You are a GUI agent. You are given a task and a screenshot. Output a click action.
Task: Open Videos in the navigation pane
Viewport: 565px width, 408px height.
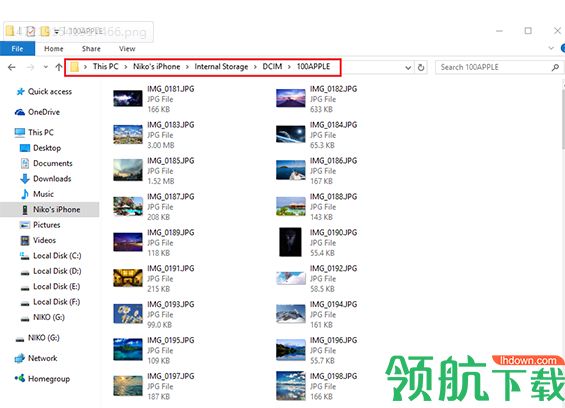(x=38, y=240)
